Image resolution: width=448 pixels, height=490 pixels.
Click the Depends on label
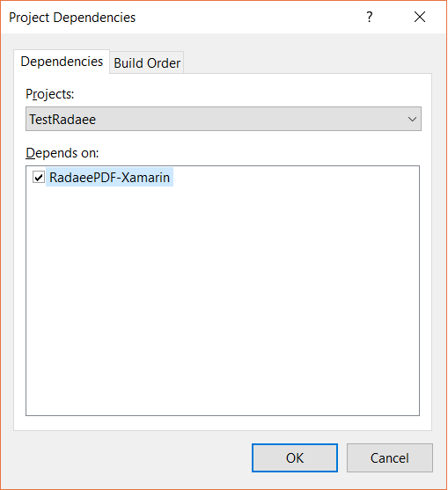62,153
